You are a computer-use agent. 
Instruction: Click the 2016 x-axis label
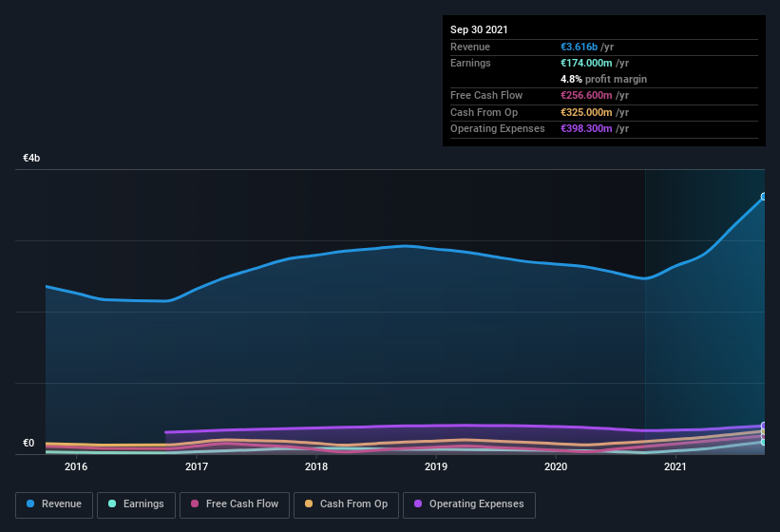[x=76, y=466]
